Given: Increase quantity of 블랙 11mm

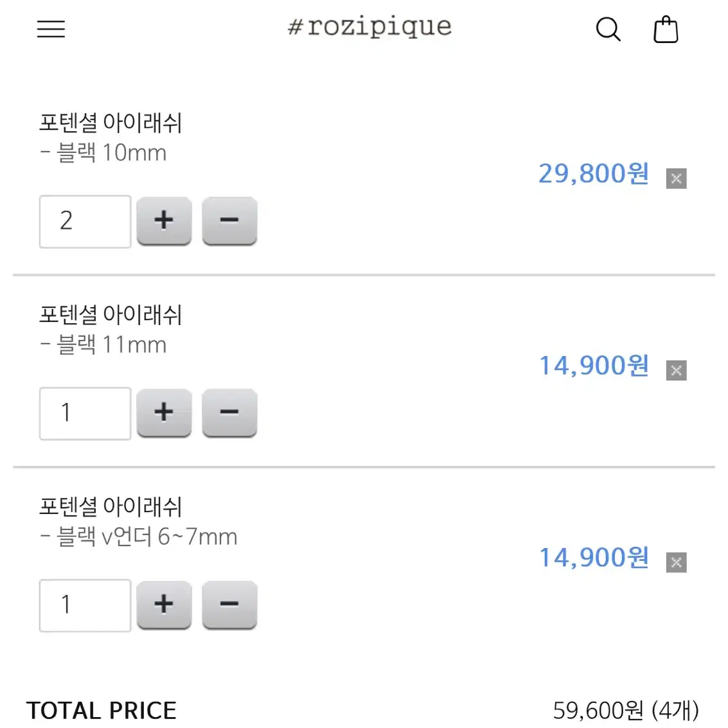Looking at the screenshot, I should pos(164,413).
